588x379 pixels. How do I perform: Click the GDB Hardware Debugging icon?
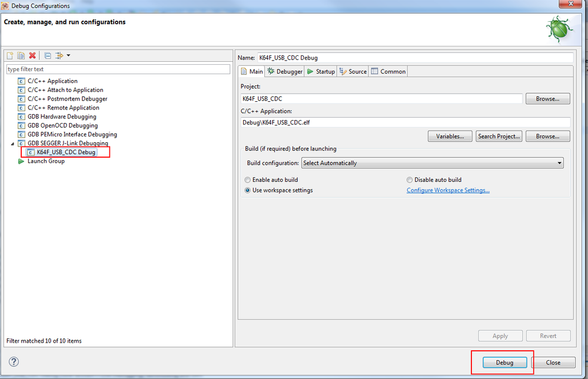(21, 117)
